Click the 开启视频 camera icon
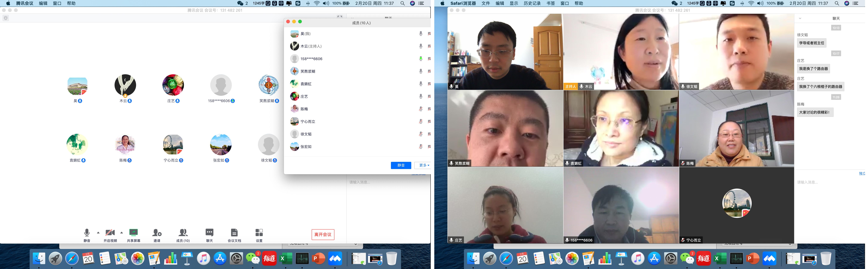Image resolution: width=868 pixels, height=269 pixels. pos(110,233)
